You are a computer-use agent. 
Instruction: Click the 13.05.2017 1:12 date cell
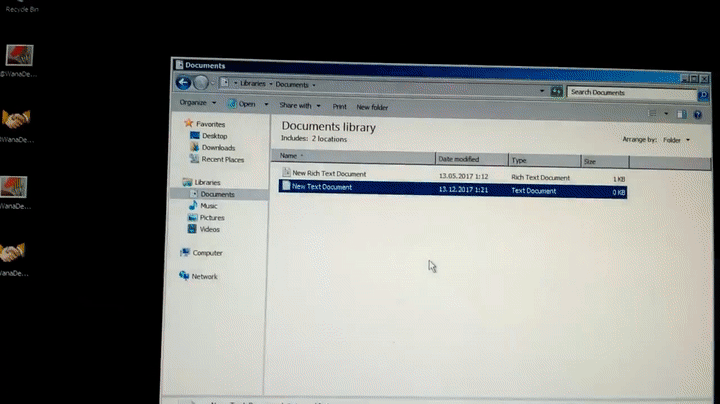click(x=463, y=176)
